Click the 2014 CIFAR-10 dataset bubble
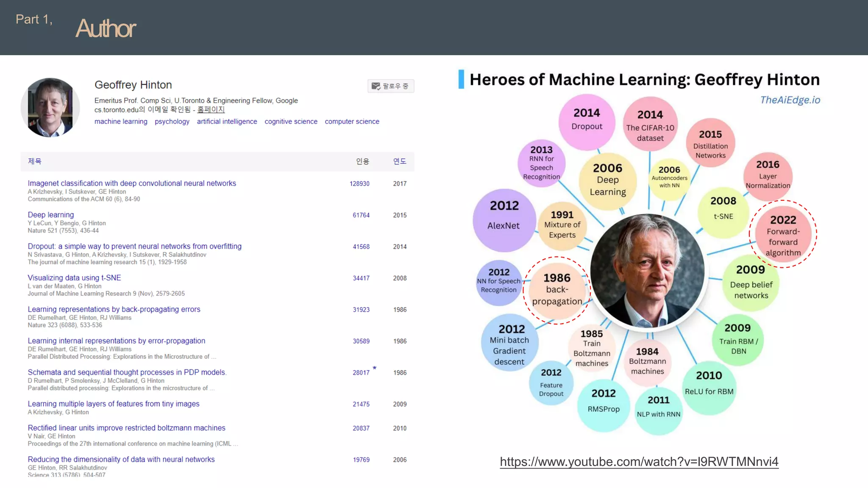Screen dimensions: 868x488 tap(650, 124)
